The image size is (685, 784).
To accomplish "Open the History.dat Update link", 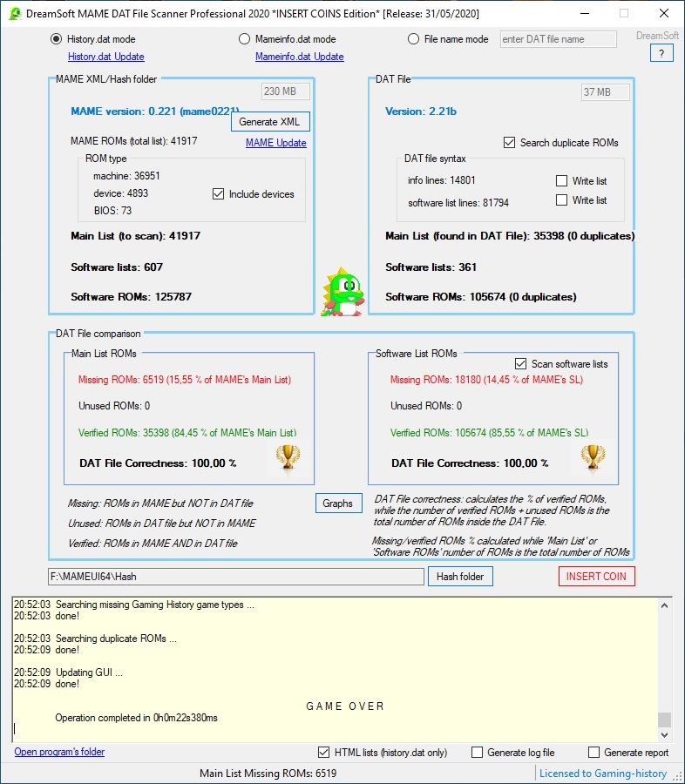I will [106, 57].
